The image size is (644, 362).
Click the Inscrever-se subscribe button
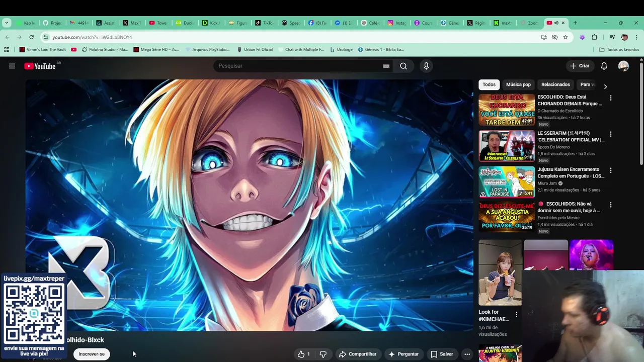coord(92,354)
